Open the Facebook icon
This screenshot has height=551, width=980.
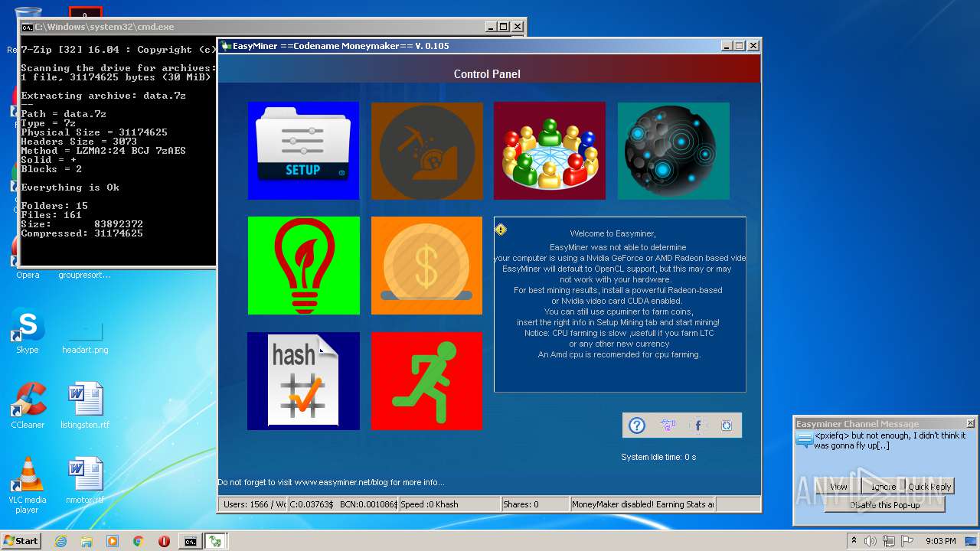(697, 425)
